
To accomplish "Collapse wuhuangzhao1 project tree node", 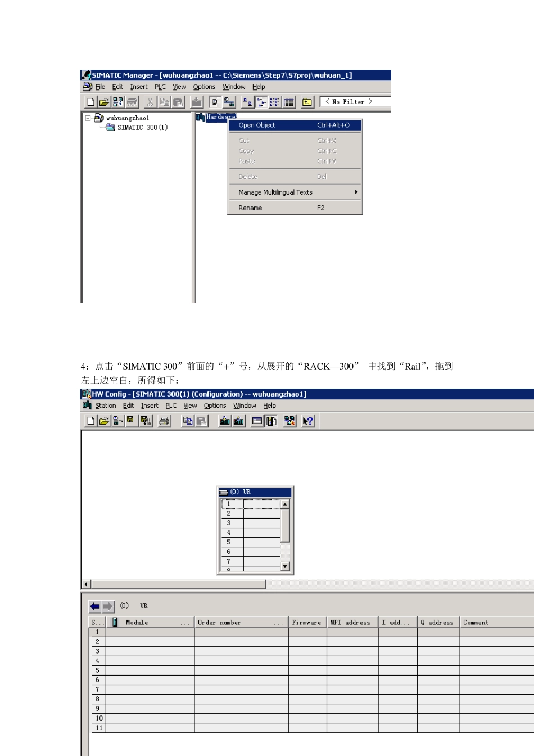I will click(x=88, y=118).
